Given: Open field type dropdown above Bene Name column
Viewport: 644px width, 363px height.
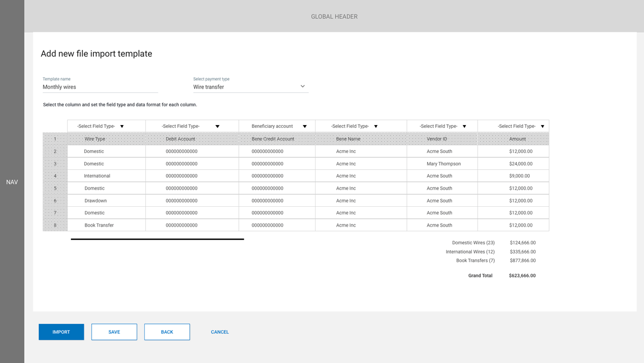Looking at the screenshot, I should 361,126.
